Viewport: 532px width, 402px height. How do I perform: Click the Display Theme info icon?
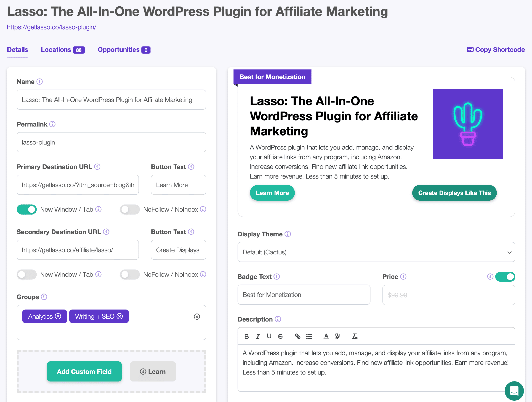point(288,234)
